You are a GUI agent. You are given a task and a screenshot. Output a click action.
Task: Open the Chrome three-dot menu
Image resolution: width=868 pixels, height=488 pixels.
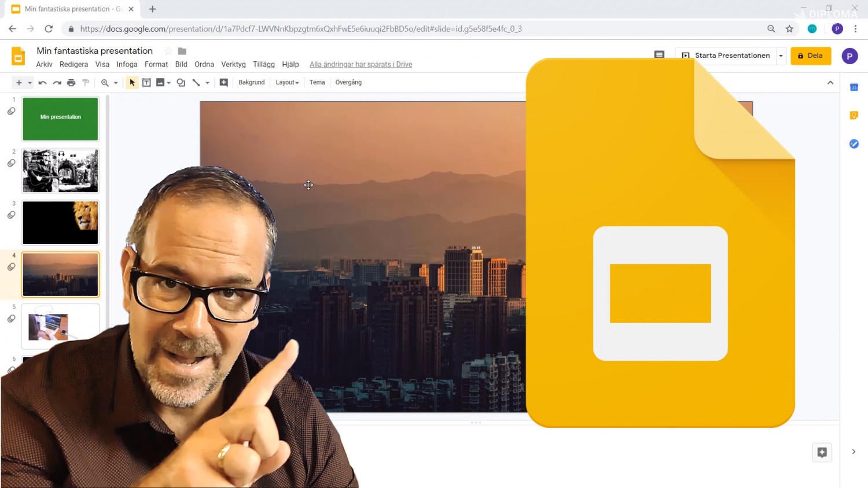(856, 29)
